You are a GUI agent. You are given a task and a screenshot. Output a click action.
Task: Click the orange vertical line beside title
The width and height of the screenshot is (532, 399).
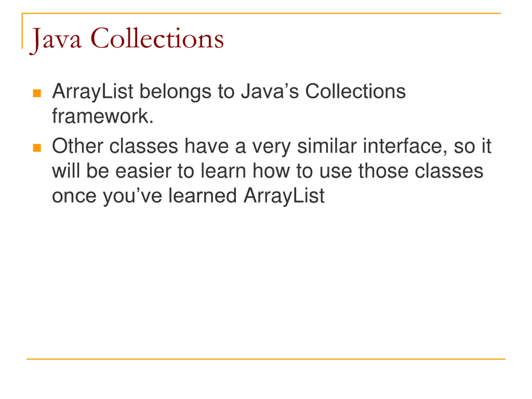point(22,31)
